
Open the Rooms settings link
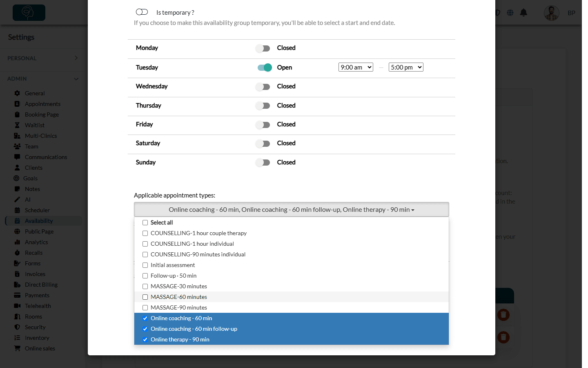[33, 316]
